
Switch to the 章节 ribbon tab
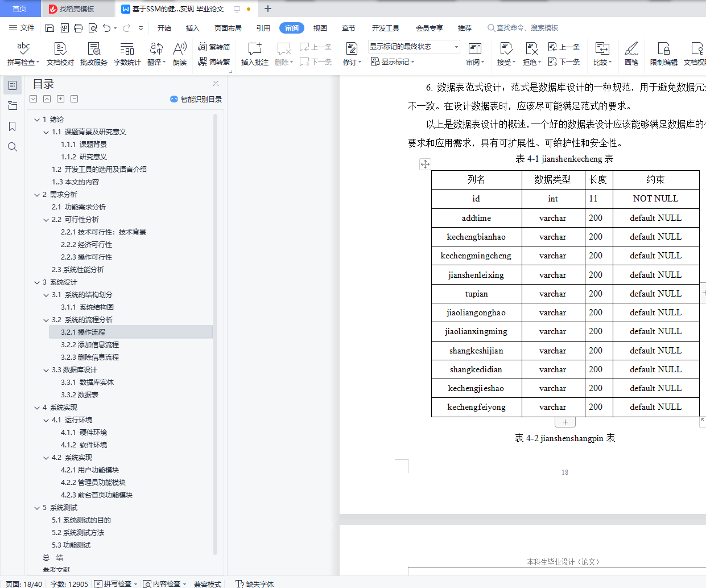(x=349, y=28)
